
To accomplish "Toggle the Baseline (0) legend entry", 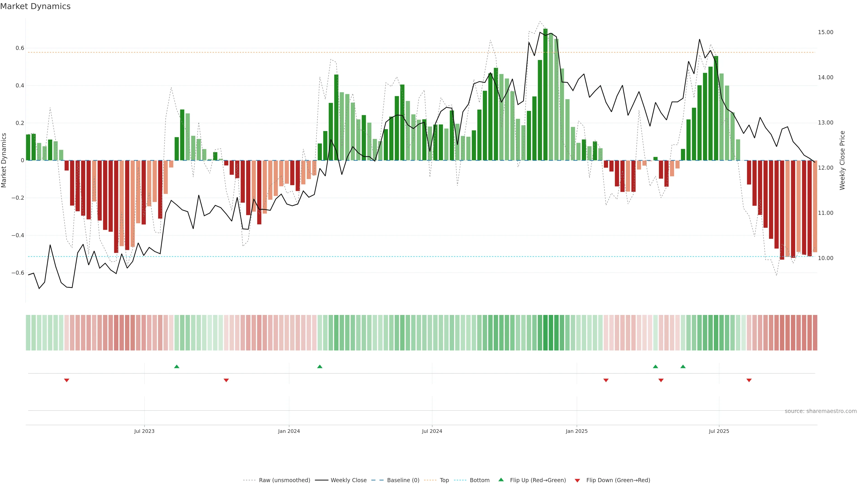I will point(403,480).
